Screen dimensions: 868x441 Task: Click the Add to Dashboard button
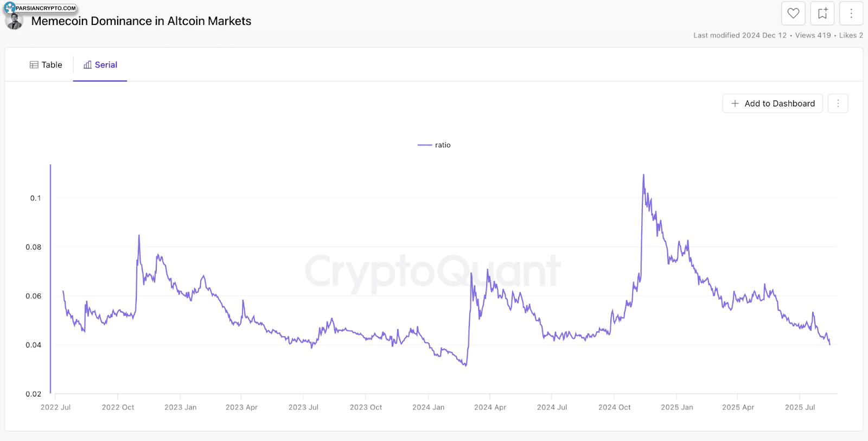tap(773, 104)
